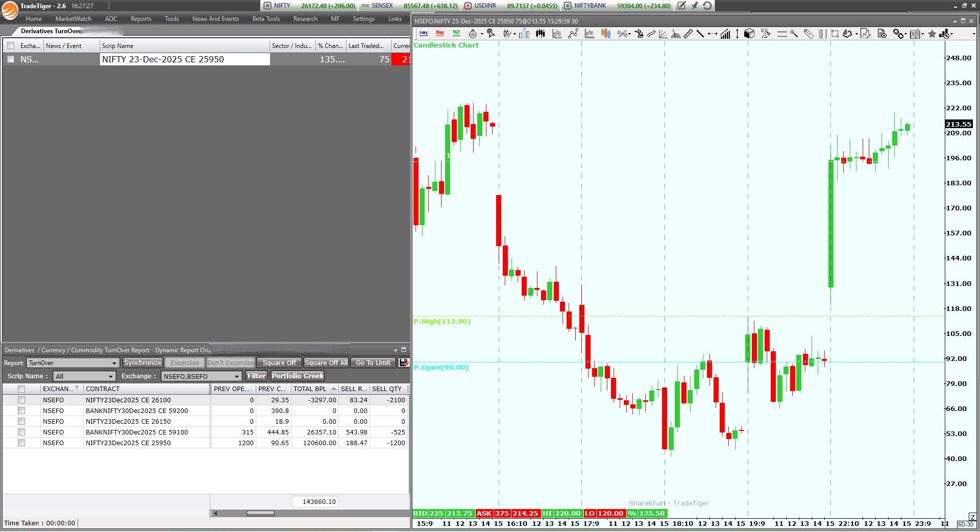Toggle the select-all checkbox in turnover header
Viewport: 980px width, 532px height.
(21, 389)
